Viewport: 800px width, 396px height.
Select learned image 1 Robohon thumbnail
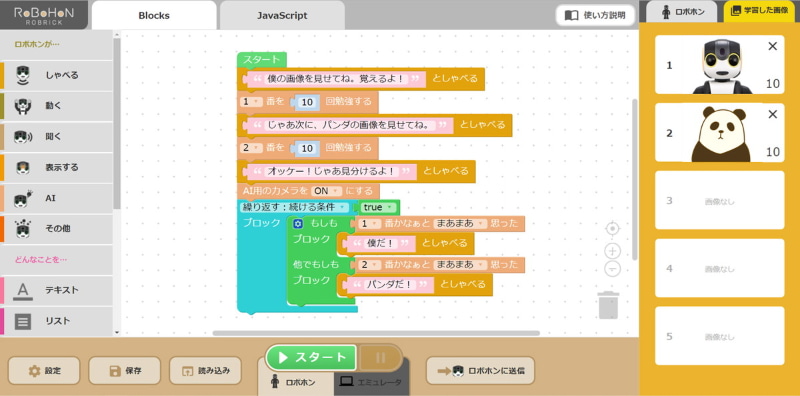pos(722,65)
